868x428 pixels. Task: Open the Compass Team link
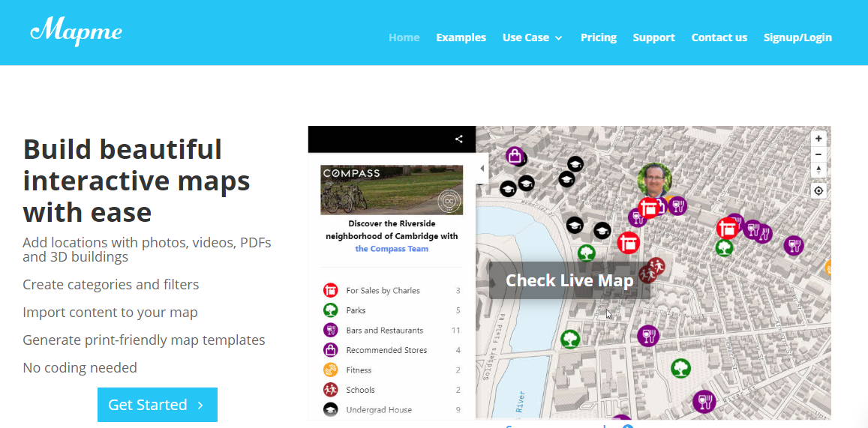click(x=392, y=249)
